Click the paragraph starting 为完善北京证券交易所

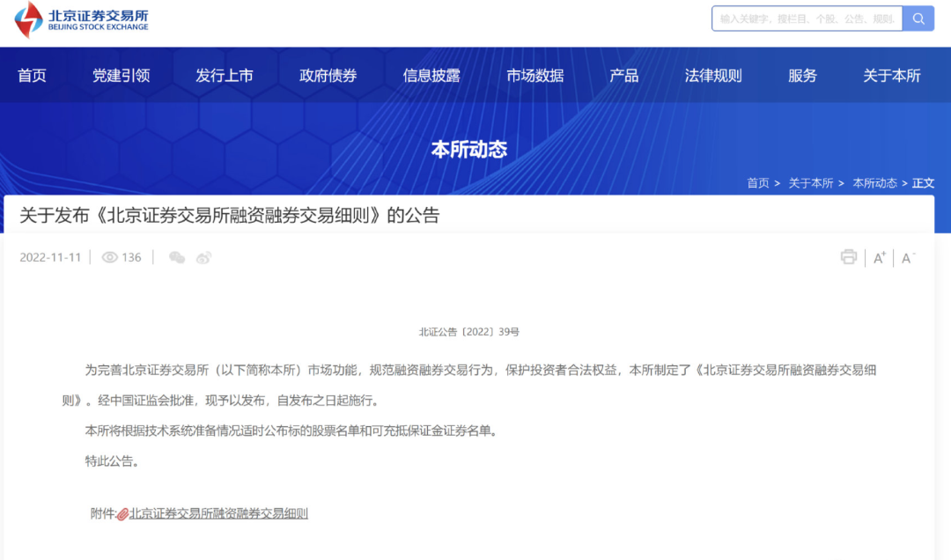point(468,386)
